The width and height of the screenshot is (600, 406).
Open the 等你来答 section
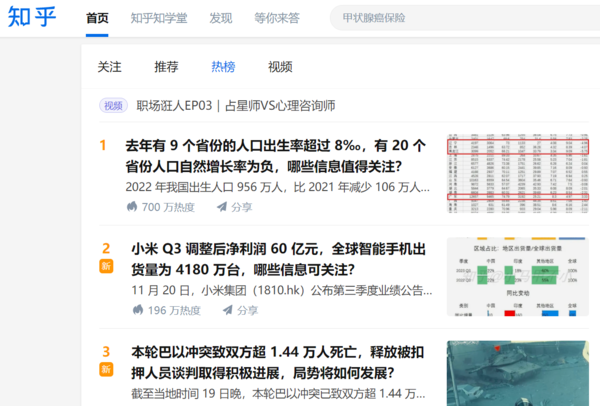coord(277,18)
